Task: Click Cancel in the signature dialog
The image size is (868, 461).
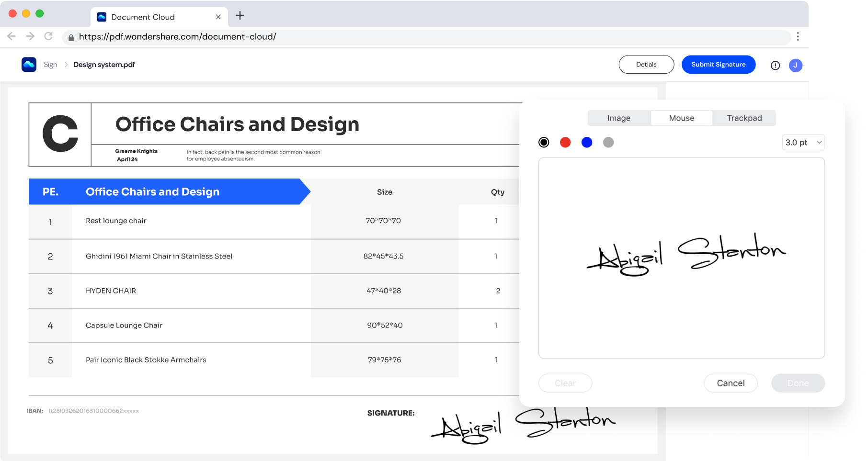Action: click(731, 383)
